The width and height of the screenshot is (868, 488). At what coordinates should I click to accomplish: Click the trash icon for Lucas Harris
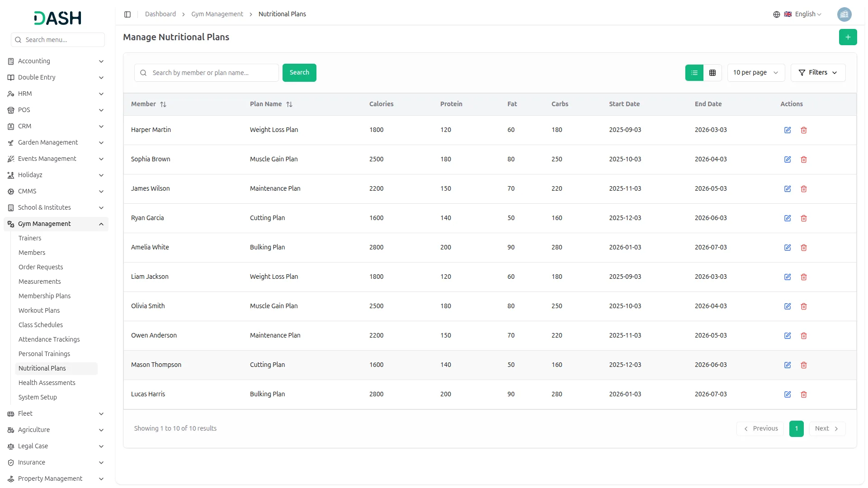[803, 394]
